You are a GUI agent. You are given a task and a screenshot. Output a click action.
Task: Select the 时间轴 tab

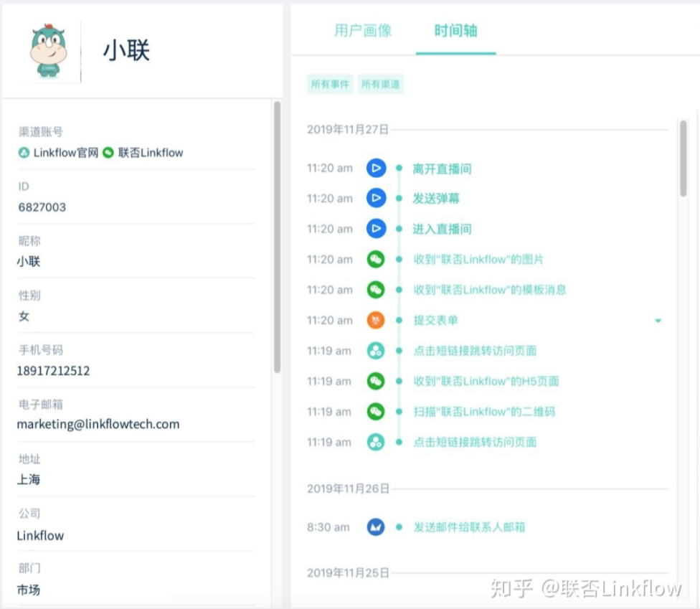[456, 31]
